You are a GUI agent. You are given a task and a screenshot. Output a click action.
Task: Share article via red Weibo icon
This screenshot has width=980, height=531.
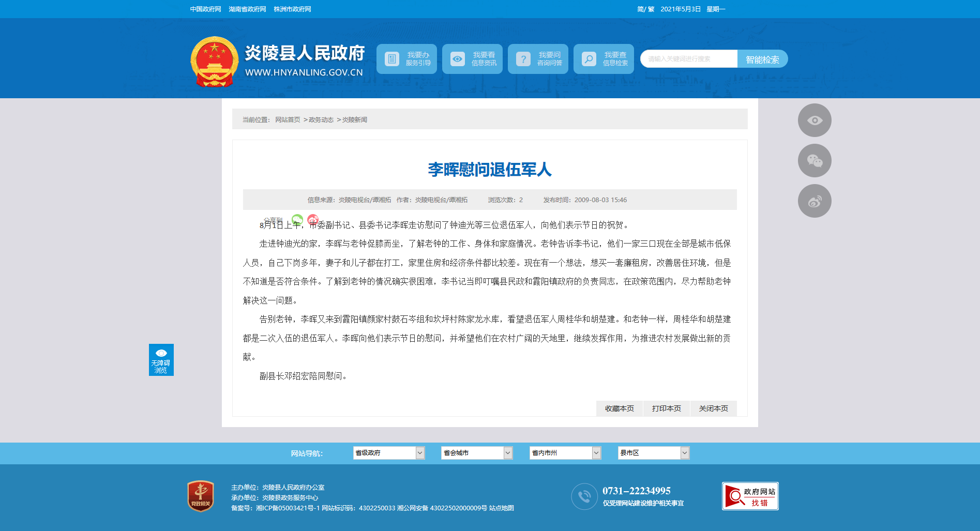[x=313, y=219]
